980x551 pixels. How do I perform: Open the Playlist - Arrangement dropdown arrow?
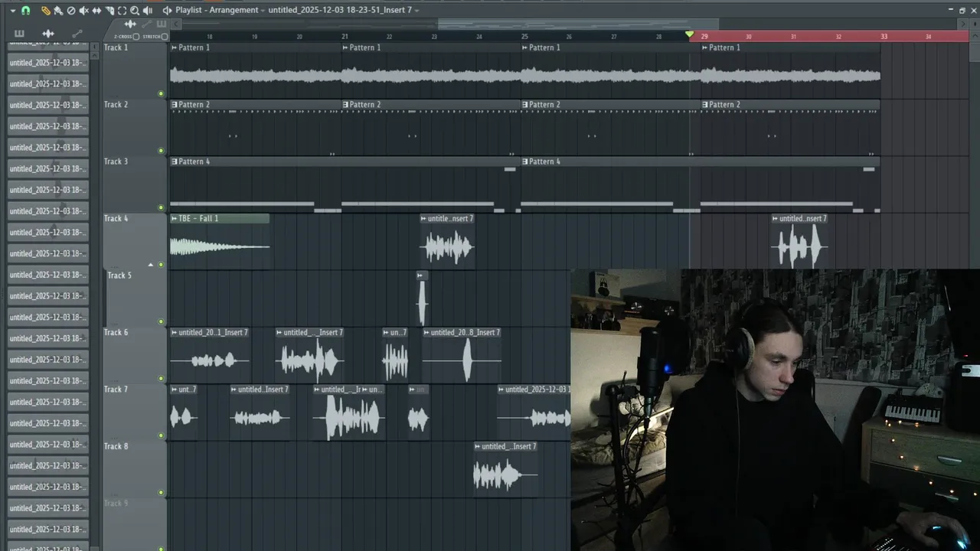coord(264,11)
